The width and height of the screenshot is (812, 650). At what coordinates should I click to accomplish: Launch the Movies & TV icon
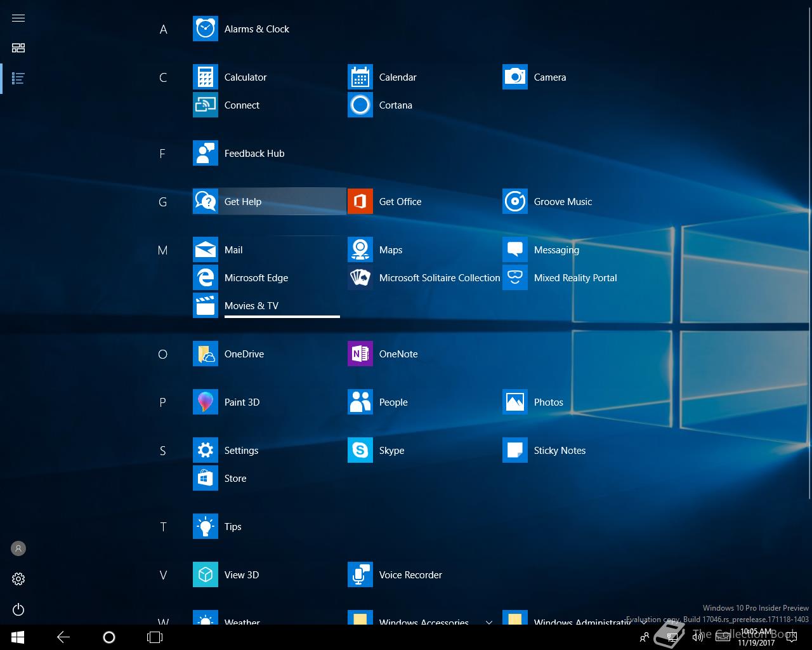206,306
